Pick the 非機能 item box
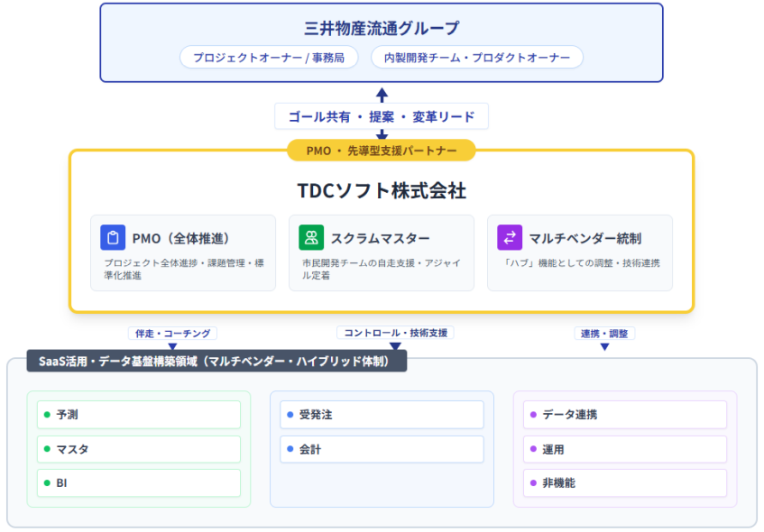This screenshot has height=532, width=764. pos(624,482)
